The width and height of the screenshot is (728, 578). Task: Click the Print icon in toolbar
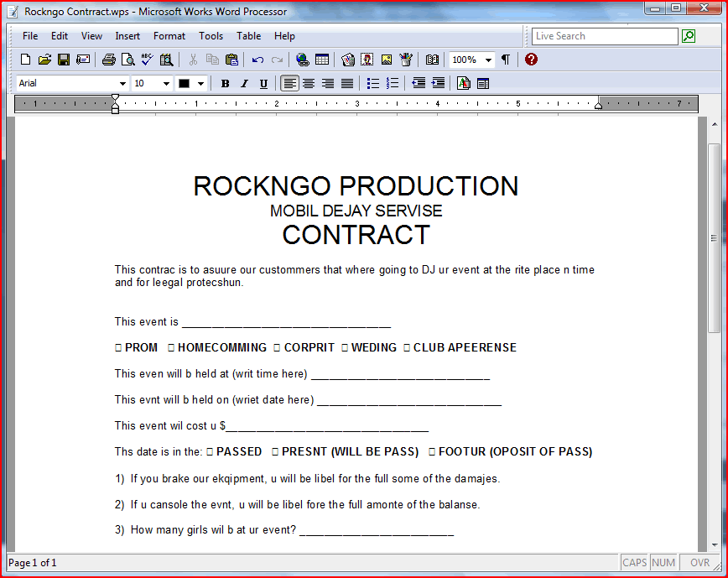coord(108,60)
